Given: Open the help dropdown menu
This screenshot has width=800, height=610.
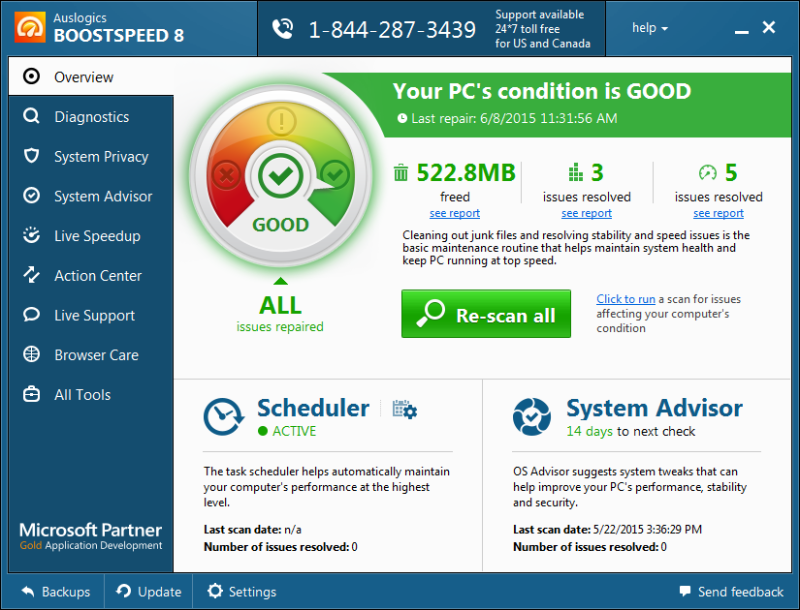Looking at the screenshot, I should 649,28.
